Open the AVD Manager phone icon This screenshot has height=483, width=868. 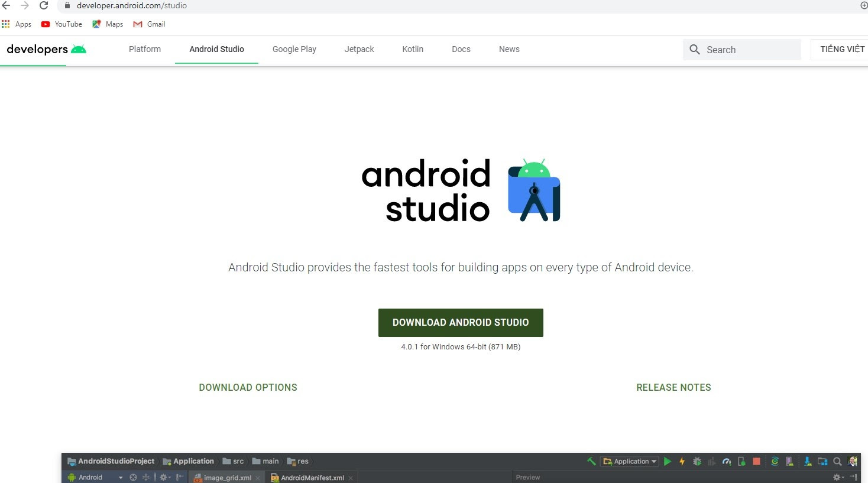789,461
